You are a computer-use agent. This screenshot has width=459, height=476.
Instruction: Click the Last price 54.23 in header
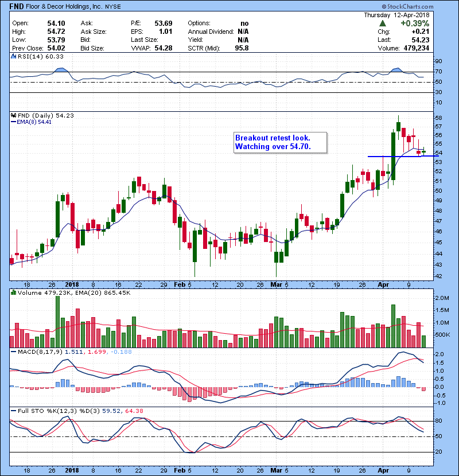pos(421,40)
